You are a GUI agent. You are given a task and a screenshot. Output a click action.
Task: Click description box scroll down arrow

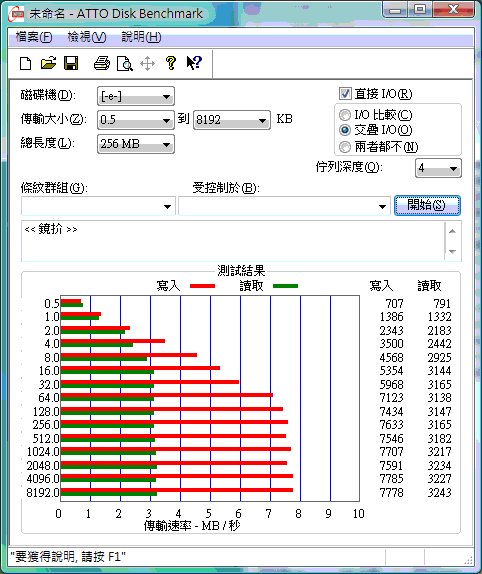pos(452,251)
